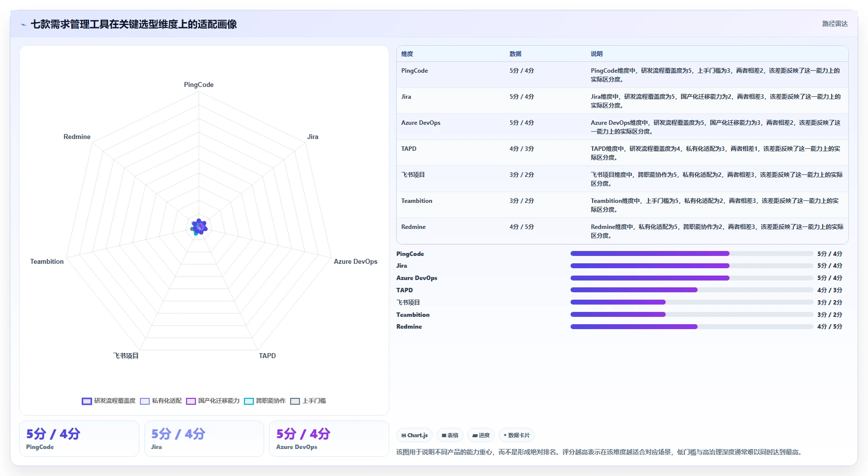Screen dimensions: 868x476
Task: Toggle the 私有化适配 legend series
Action: tap(161, 401)
